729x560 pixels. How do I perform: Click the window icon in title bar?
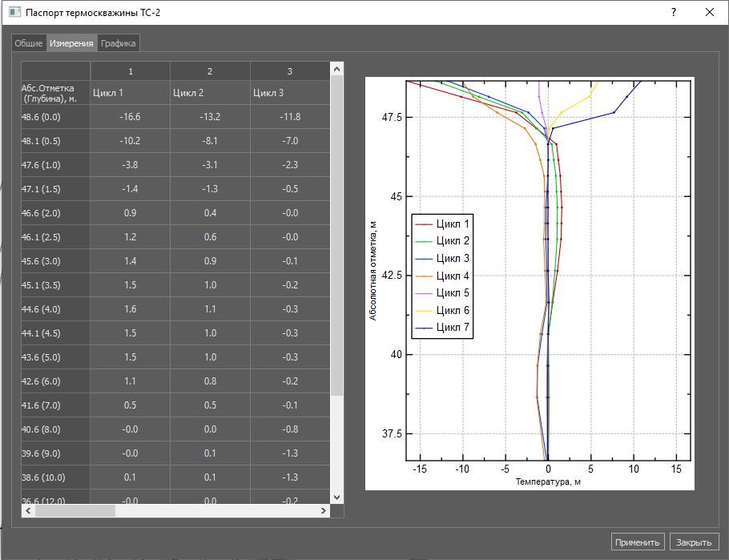(14, 13)
